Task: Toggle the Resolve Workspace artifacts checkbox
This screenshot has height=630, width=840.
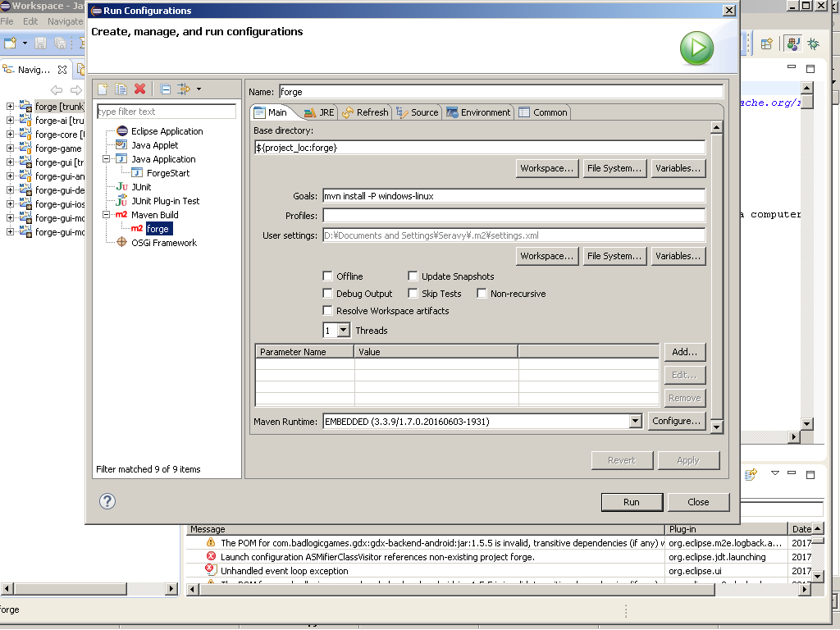Action: 328,311
